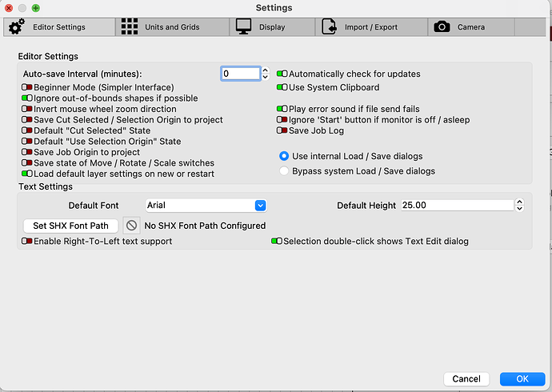Click the gear icon for Editor Settings
The height and width of the screenshot is (392, 552).
pyautogui.click(x=17, y=26)
